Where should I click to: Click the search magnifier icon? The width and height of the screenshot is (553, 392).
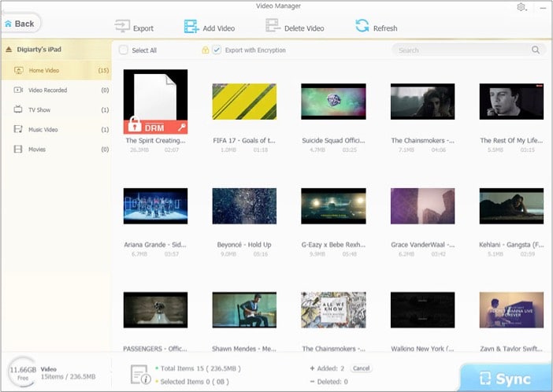[536, 50]
